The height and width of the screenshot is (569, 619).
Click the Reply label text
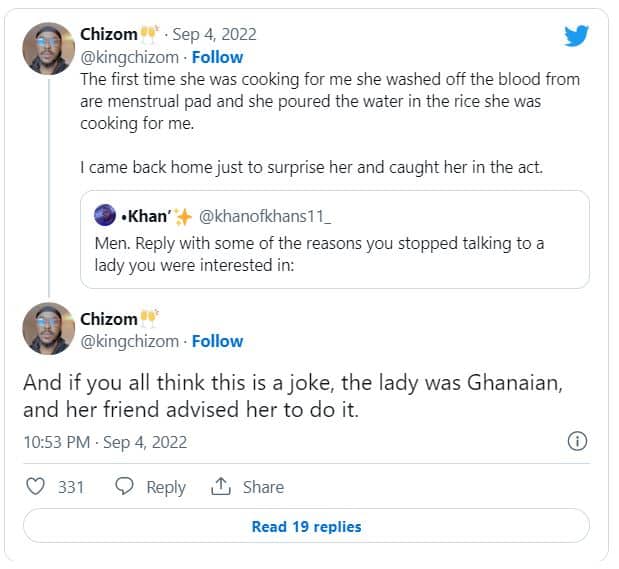(166, 487)
